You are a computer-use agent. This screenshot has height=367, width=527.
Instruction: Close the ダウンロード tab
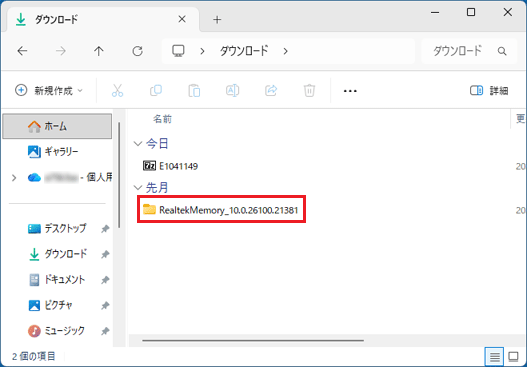coord(182,19)
